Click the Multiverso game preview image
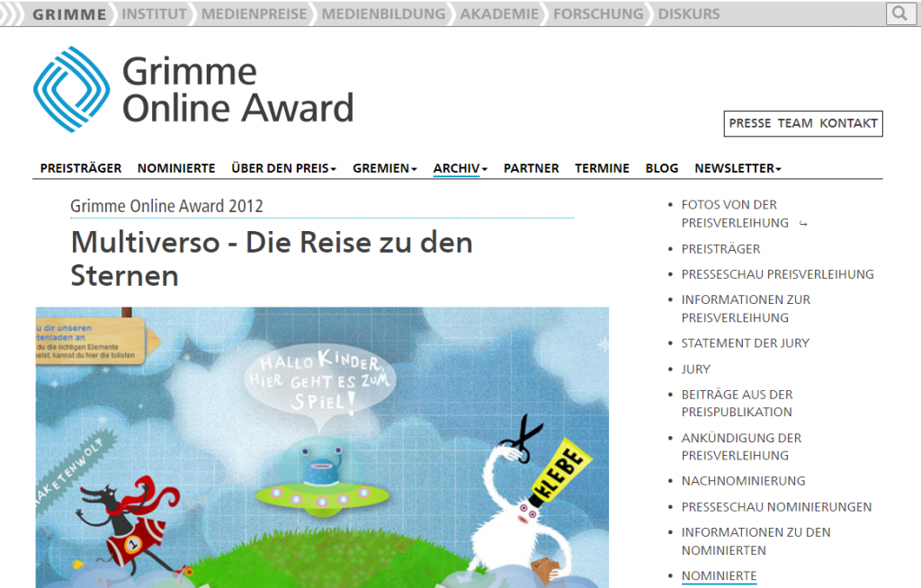 [x=322, y=447]
